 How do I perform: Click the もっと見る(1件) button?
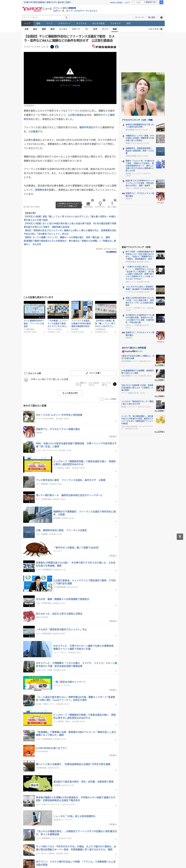click(70, 393)
